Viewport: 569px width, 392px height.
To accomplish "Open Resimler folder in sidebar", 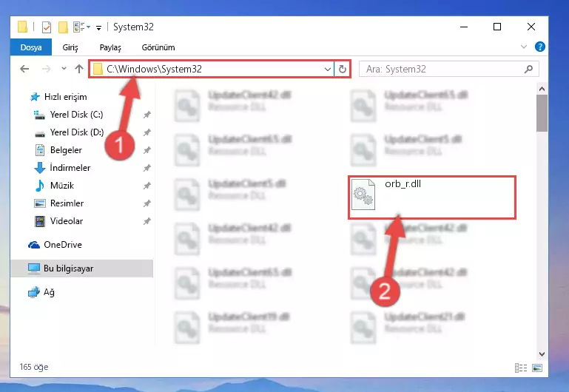I will tap(58, 203).
